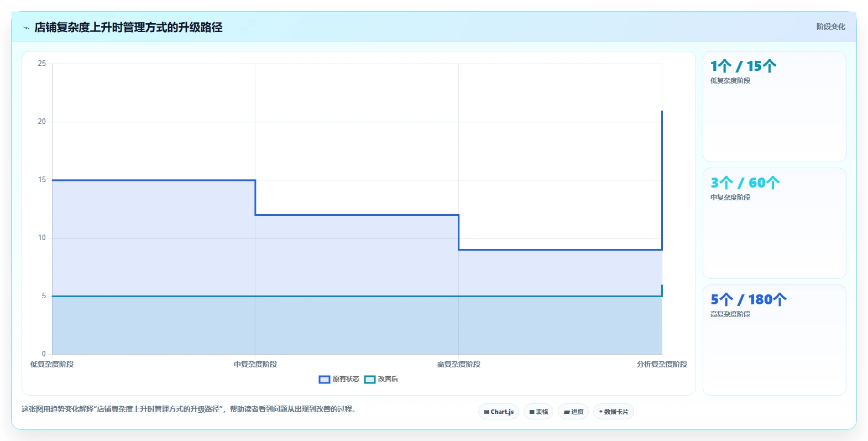This screenshot has height=441, width=868.
Task: Click the Chart.js tag
Action: (499, 412)
